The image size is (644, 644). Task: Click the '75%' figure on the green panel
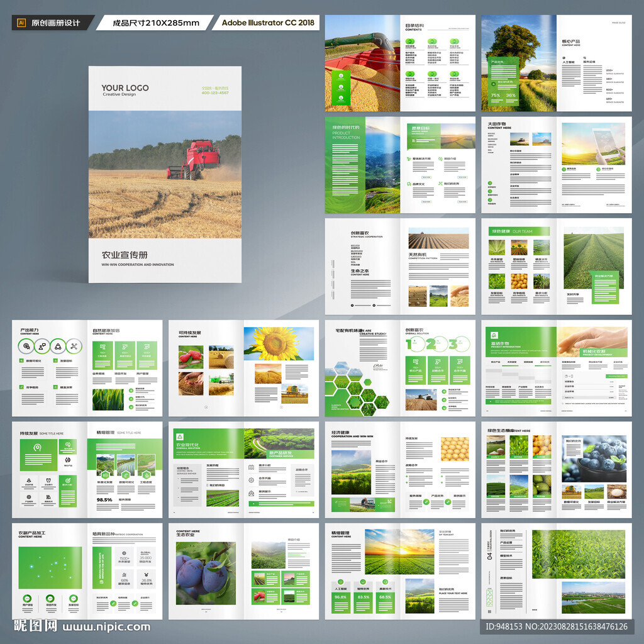click(x=496, y=96)
